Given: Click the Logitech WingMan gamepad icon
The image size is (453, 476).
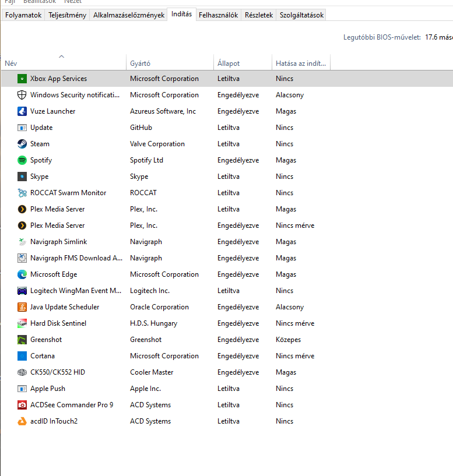Looking at the screenshot, I should point(22,291).
